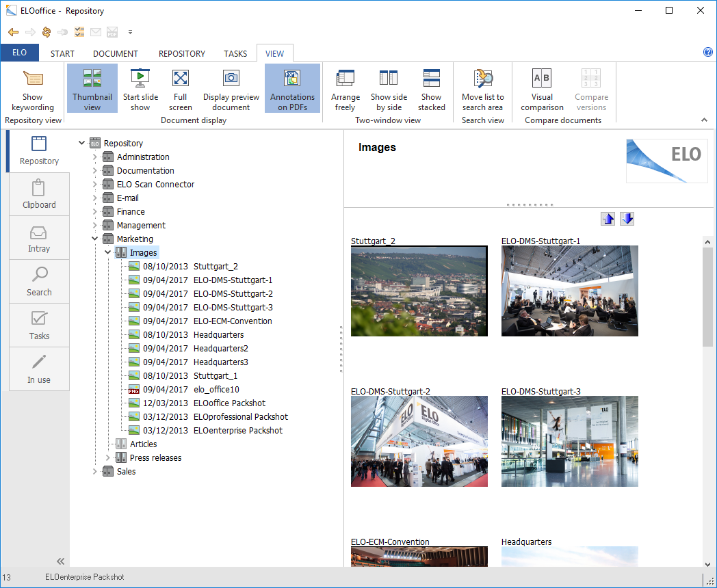Expand the Documentation cabinet
This screenshot has height=588, width=717.
coord(94,170)
